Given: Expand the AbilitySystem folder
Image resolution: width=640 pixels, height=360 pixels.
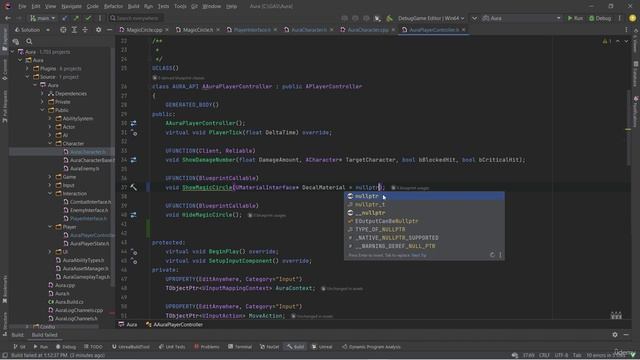Looking at the screenshot, I should 50,119.
